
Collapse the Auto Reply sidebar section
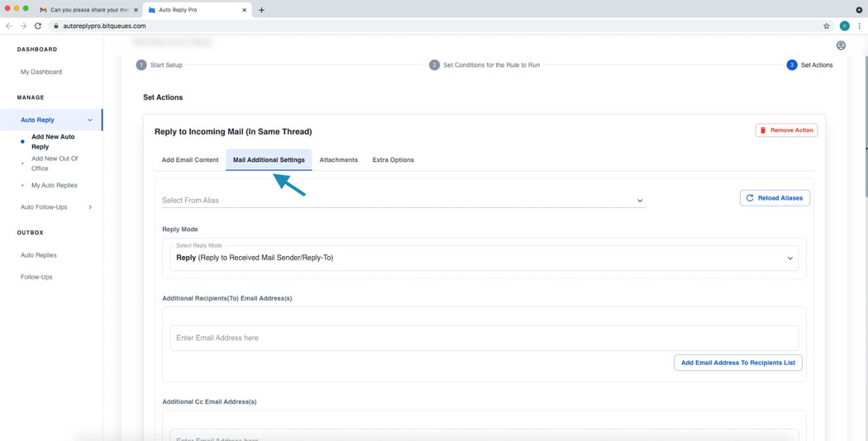tap(90, 120)
